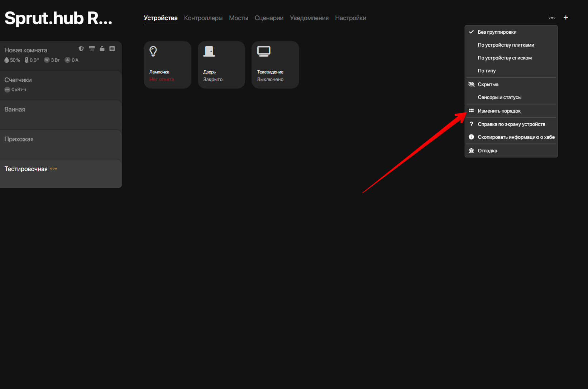588x389 pixels.
Task: Click the air conditioner icon in Новая комната
Action: click(x=92, y=49)
